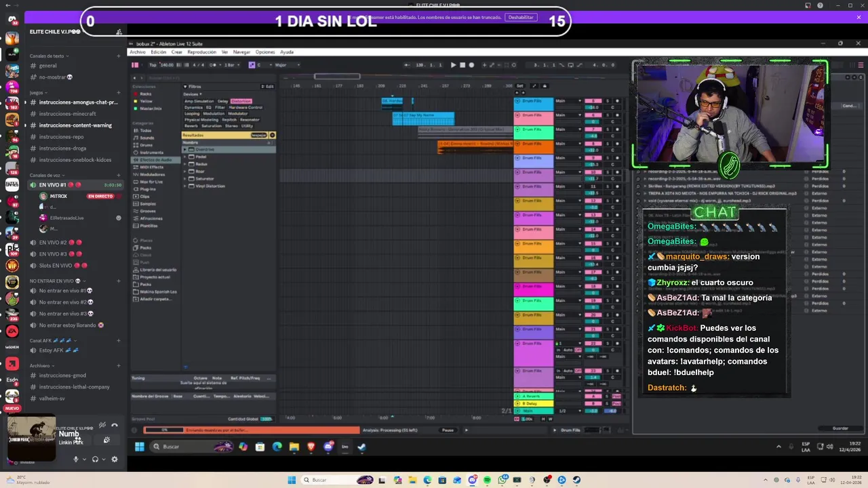Open Steam from the outer taskbar

[576, 480]
